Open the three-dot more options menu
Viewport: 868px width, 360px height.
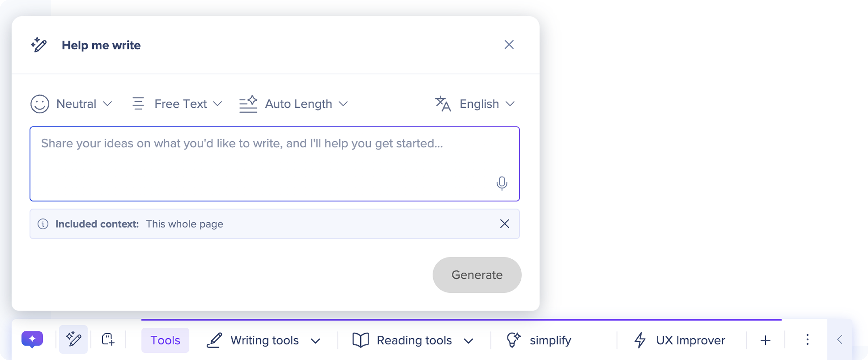point(807,339)
